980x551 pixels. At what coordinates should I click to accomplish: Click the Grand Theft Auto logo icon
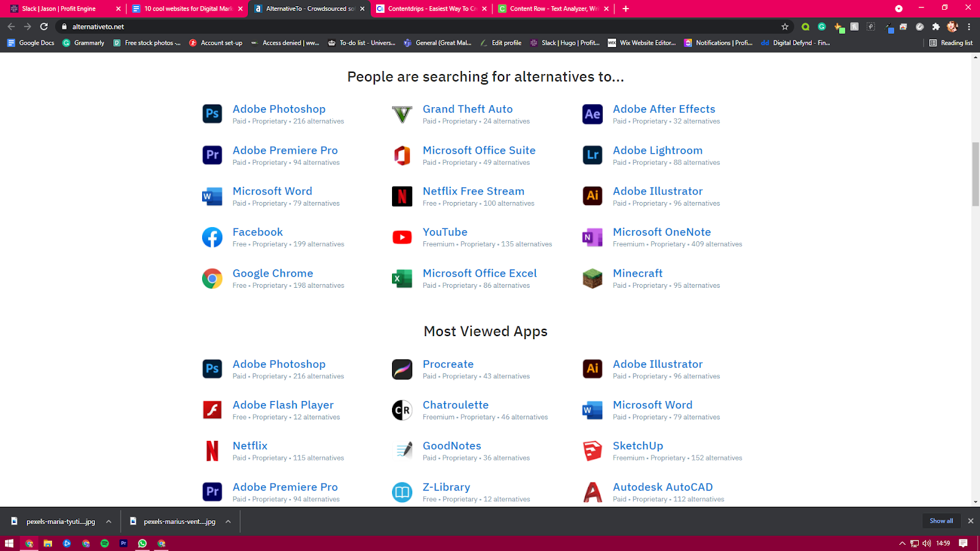(402, 114)
